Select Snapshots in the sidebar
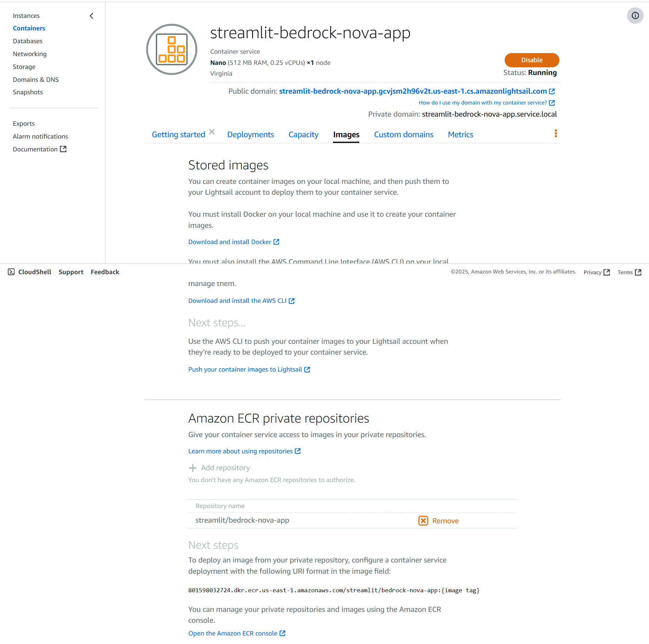 point(28,92)
